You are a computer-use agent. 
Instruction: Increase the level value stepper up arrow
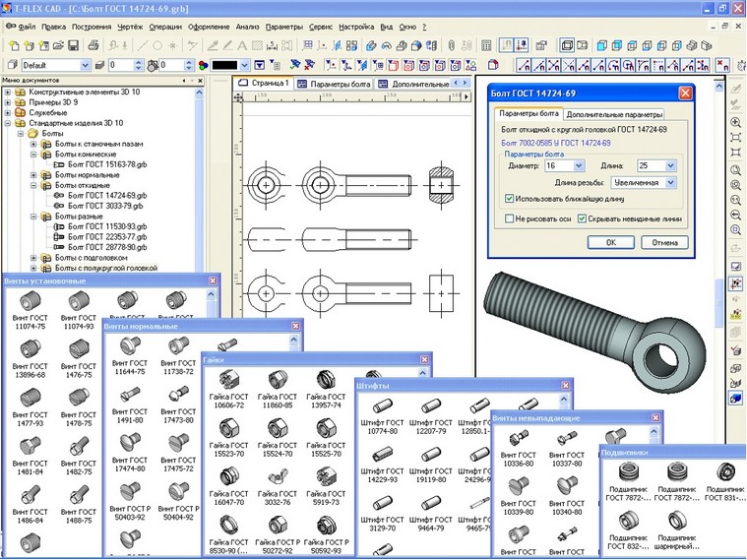click(x=138, y=62)
